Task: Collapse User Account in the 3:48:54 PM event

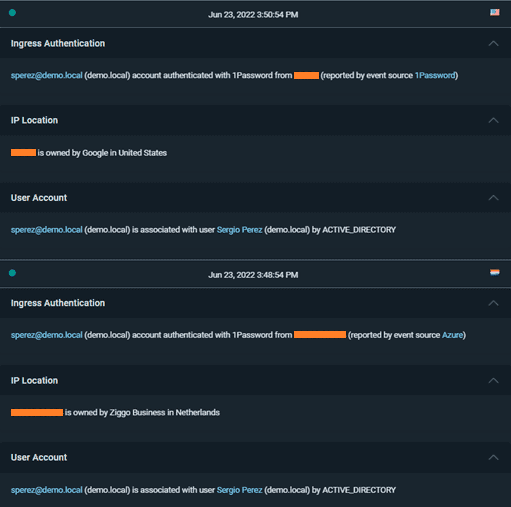Action: pos(493,457)
